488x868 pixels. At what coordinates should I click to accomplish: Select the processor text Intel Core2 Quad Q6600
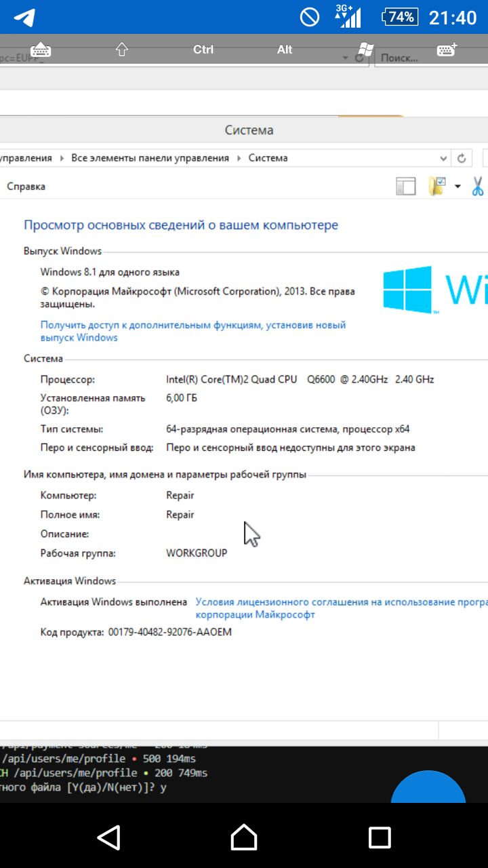tap(300, 379)
